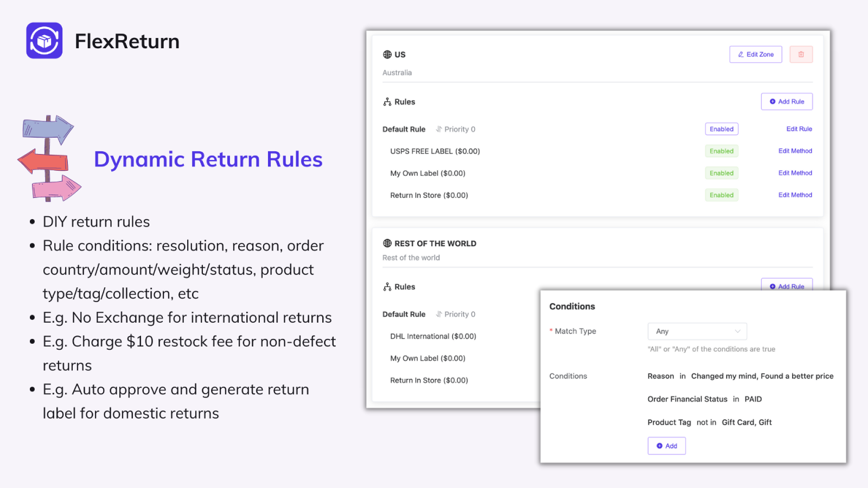The image size is (868, 488).
Task: Open the REST OF THE WORLD Rules section
Action: [x=405, y=286]
